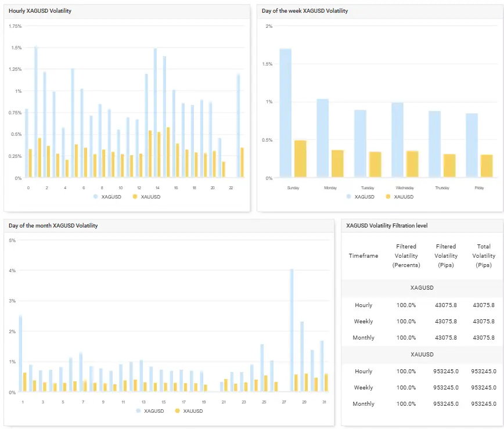Viewport: 504px width, 429px height.
Task: Select the Friday XAUUSD yellow bar
Action: (487, 166)
